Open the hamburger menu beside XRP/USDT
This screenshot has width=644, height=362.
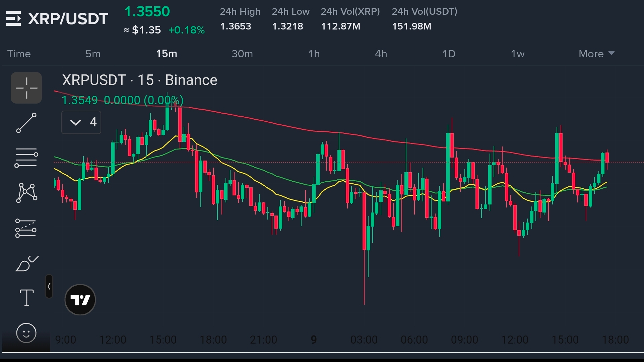click(13, 18)
